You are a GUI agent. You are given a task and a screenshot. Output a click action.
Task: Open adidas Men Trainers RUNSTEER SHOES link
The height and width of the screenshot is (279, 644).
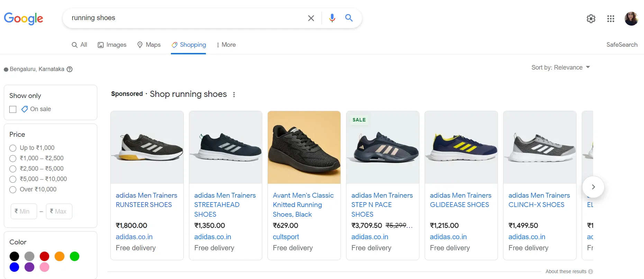coord(146,200)
